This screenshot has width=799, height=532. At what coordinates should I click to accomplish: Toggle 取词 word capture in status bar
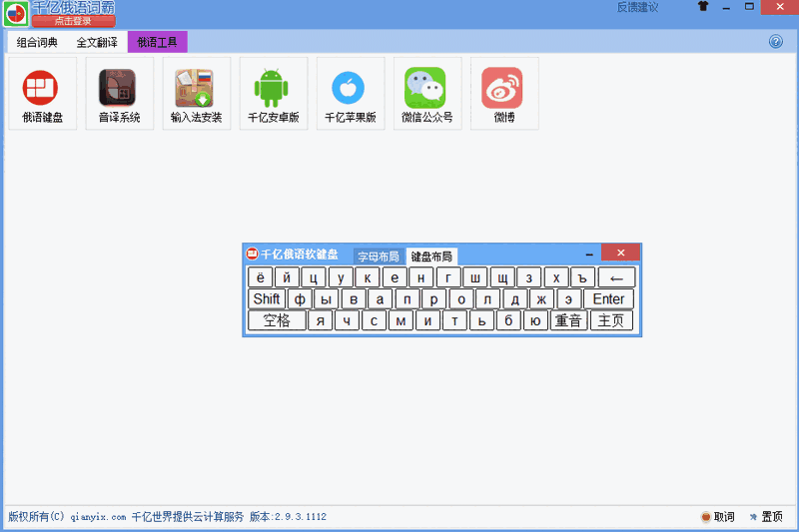(x=718, y=517)
